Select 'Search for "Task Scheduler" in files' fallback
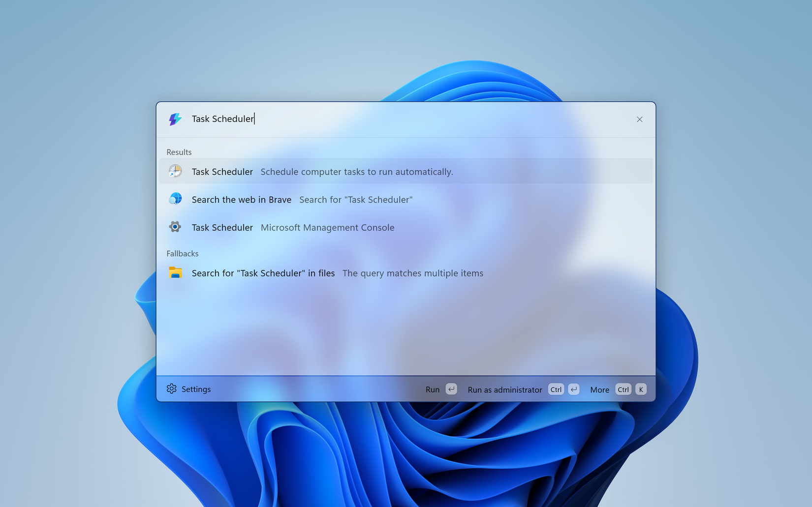 tap(406, 273)
